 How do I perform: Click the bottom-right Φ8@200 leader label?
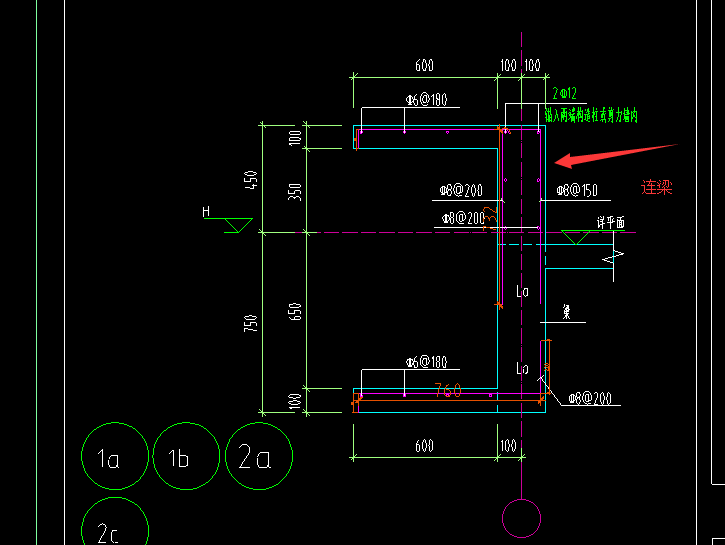point(590,398)
